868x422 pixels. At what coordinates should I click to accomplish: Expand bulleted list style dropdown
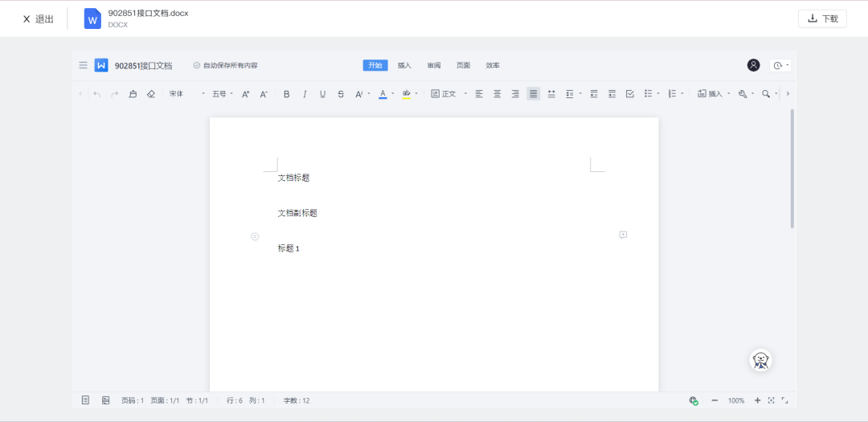[658, 93]
